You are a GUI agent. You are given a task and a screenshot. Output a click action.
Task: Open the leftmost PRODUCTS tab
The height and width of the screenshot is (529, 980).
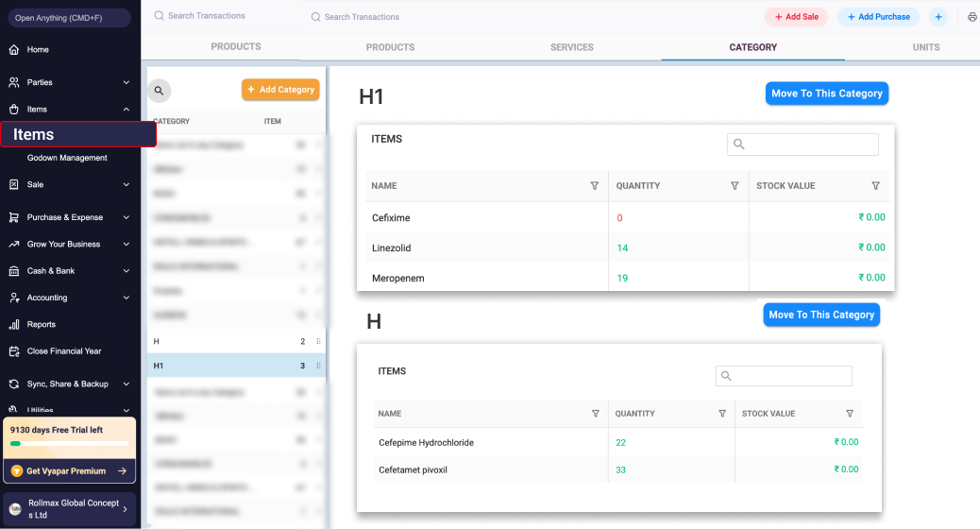coord(236,47)
